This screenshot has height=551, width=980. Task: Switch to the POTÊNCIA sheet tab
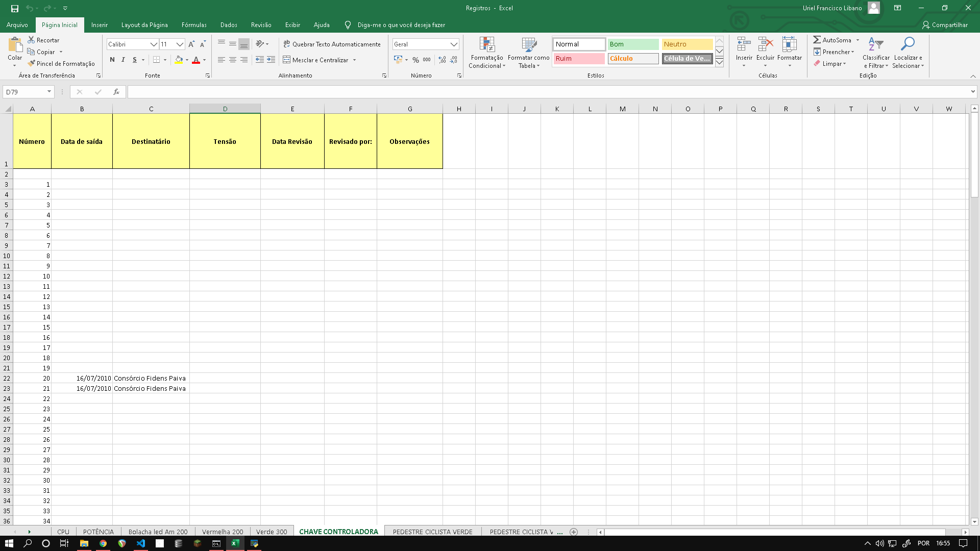(99, 532)
